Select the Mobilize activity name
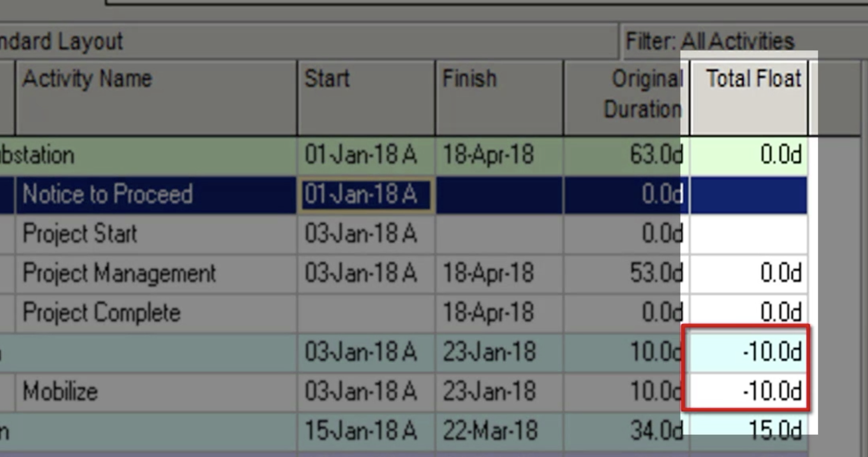Screen dimensions: 868x457 60,391
